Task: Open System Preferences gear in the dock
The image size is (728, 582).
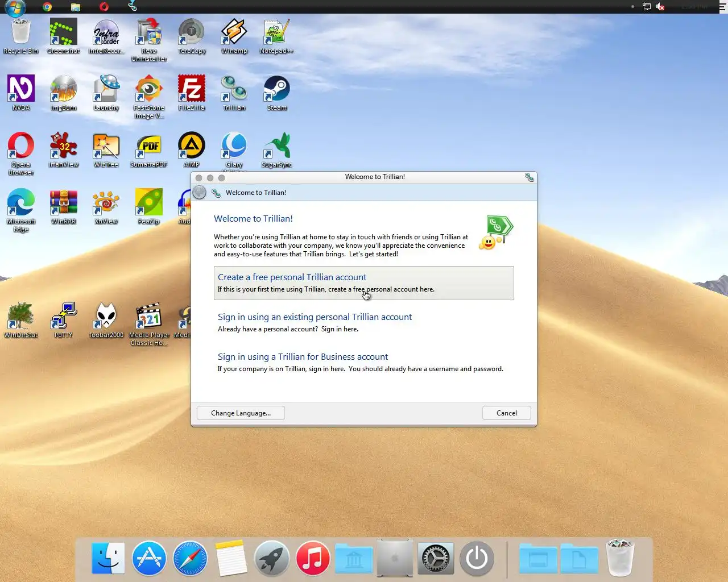Action: (436, 558)
